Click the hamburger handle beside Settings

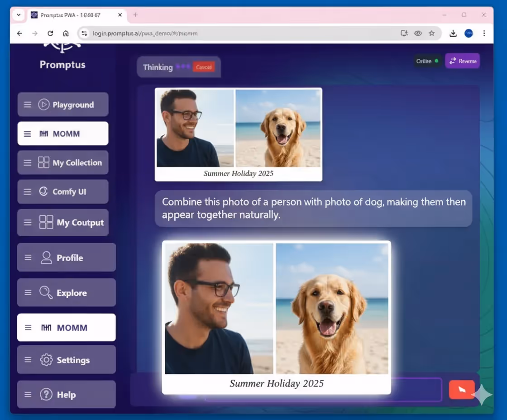(28, 359)
